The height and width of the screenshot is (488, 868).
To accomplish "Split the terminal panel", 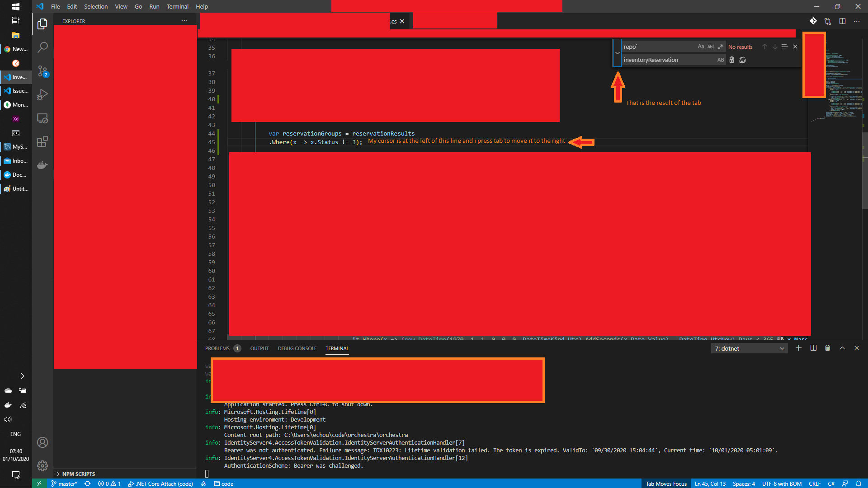I will click(813, 348).
